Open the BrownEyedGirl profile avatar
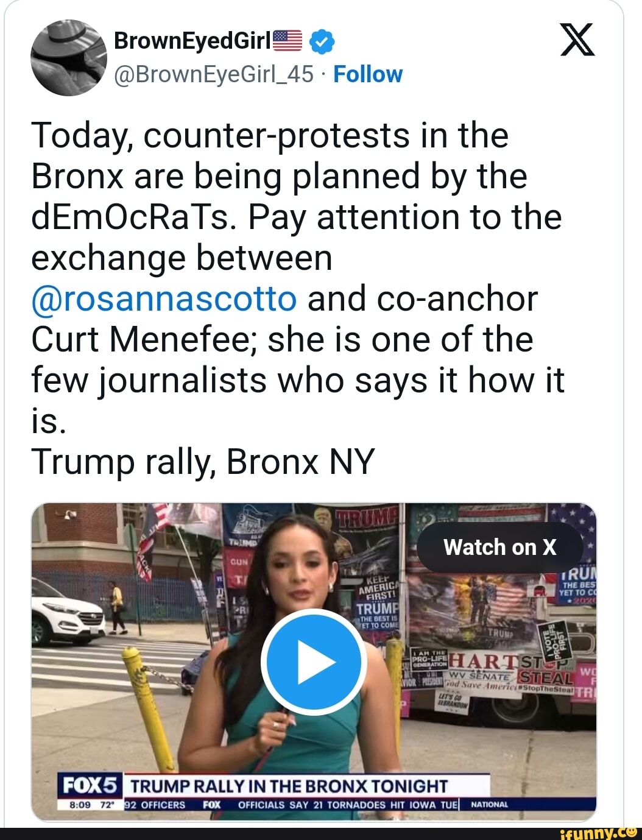642x840 pixels. (x=68, y=57)
